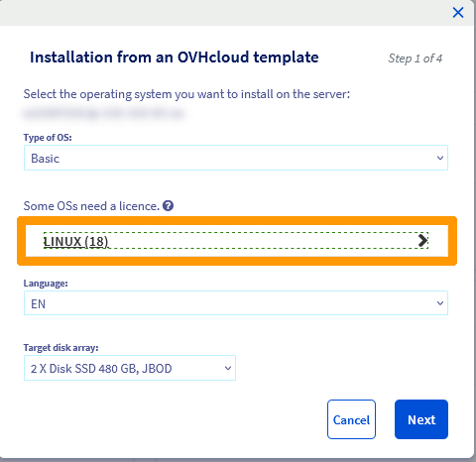The image size is (476, 462).
Task: Click the 'Step 1 of 4' text
Action: coord(416,58)
